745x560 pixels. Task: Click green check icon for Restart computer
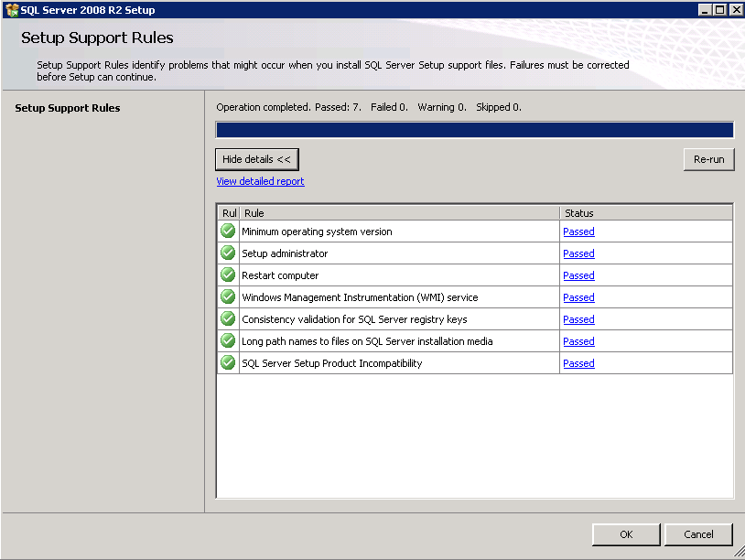click(x=228, y=275)
